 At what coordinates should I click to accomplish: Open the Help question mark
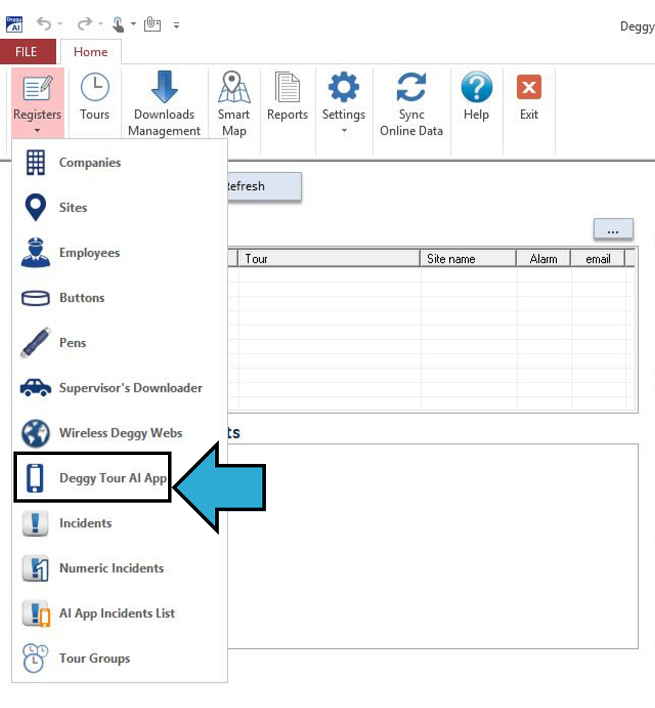(x=476, y=87)
